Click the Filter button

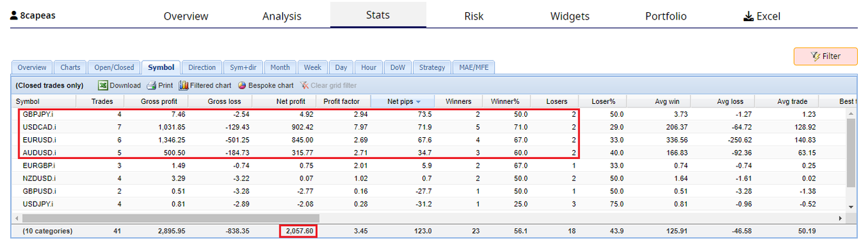(825, 56)
